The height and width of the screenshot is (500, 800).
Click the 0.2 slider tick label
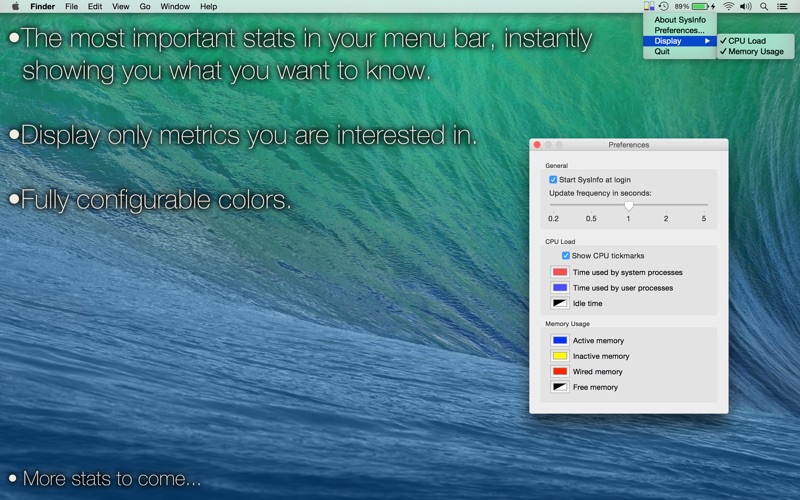click(554, 218)
